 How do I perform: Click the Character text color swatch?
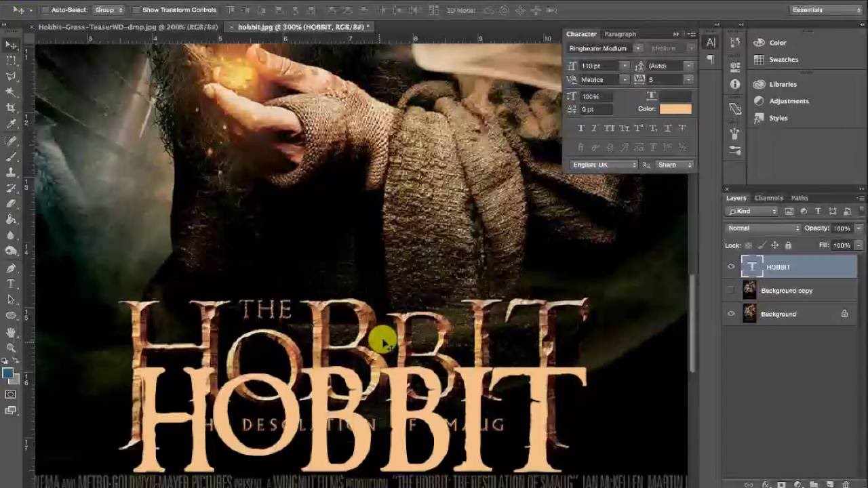675,109
